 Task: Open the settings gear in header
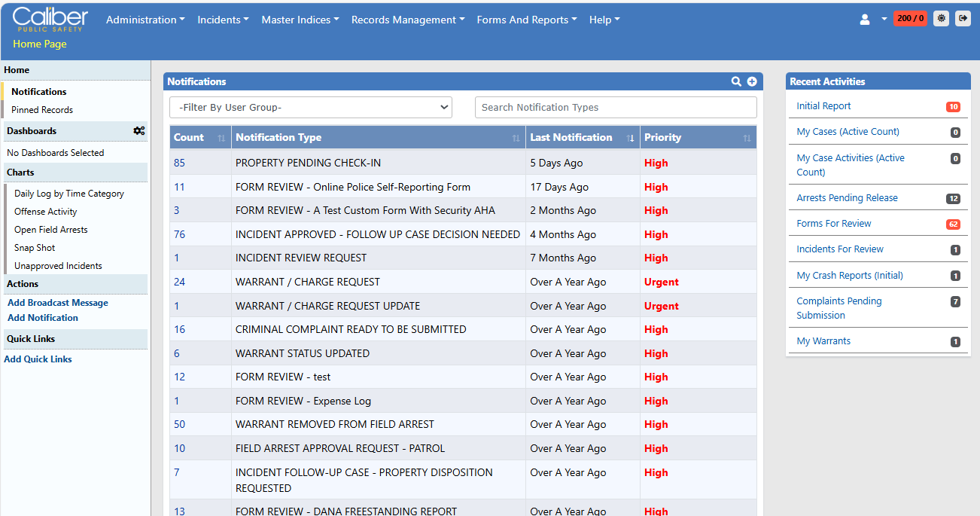pyautogui.click(x=941, y=19)
